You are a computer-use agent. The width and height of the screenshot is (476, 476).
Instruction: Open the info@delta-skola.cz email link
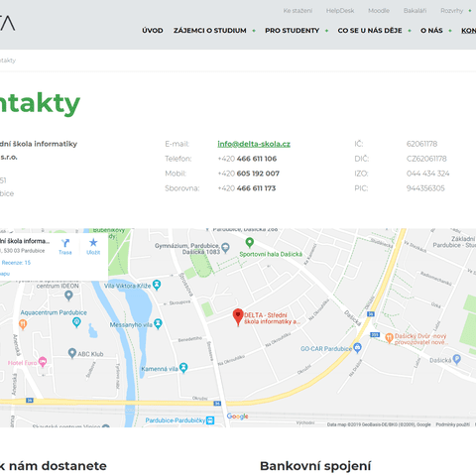(x=254, y=144)
